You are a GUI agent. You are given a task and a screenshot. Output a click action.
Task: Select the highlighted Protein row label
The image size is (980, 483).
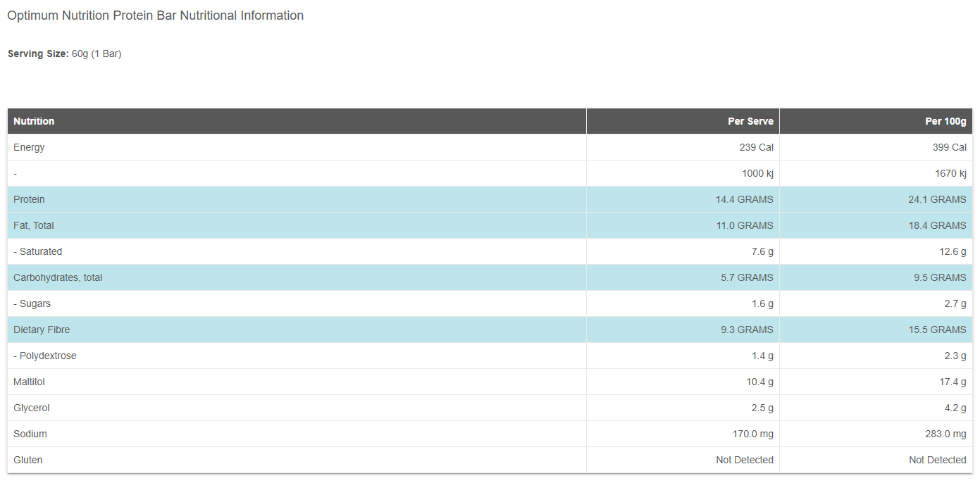pyautogui.click(x=29, y=199)
